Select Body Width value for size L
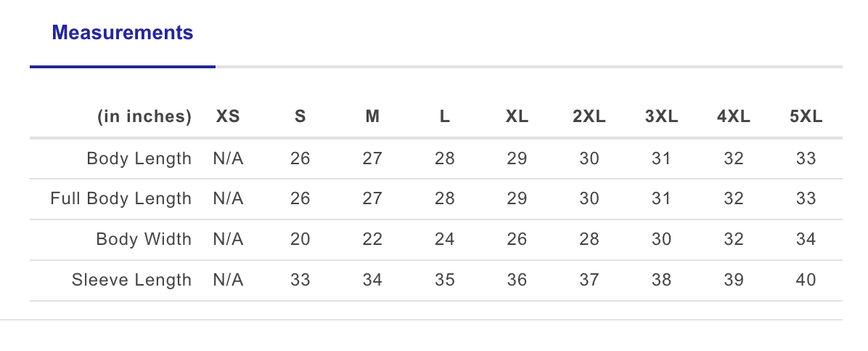This screenshot has width=868, height=351. (445, 240)
